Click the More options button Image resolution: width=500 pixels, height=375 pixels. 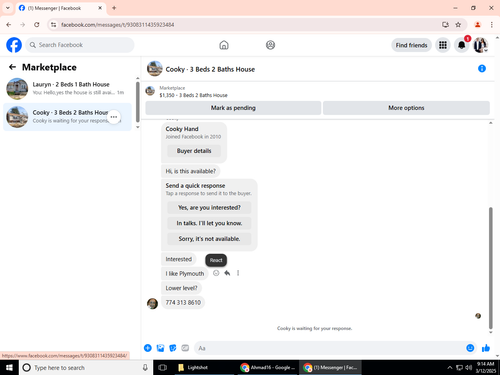[x=406, y=108]
